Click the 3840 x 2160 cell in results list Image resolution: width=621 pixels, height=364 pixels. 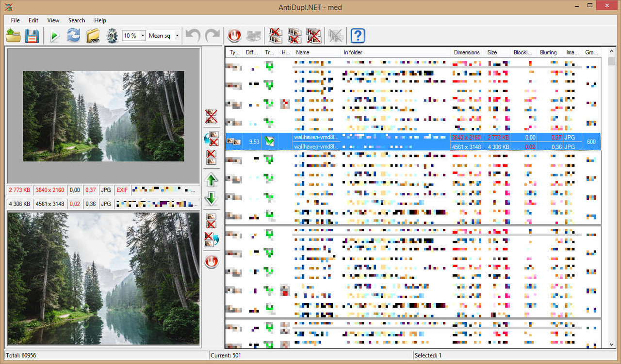[467, 137]
